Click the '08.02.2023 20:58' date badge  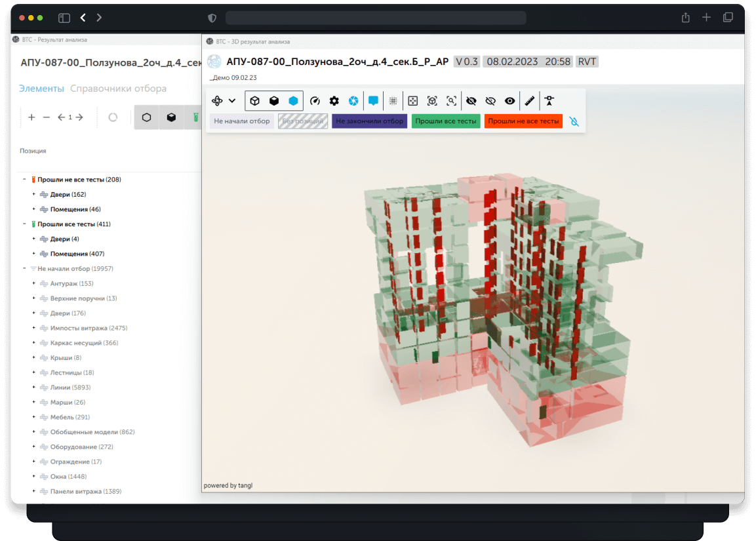(528, 62)
